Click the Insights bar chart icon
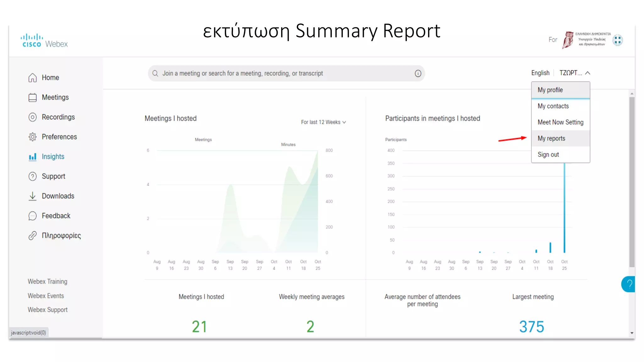Image resolution: width=644 pixels, height=362 pixels. click(x=32, y=157)
